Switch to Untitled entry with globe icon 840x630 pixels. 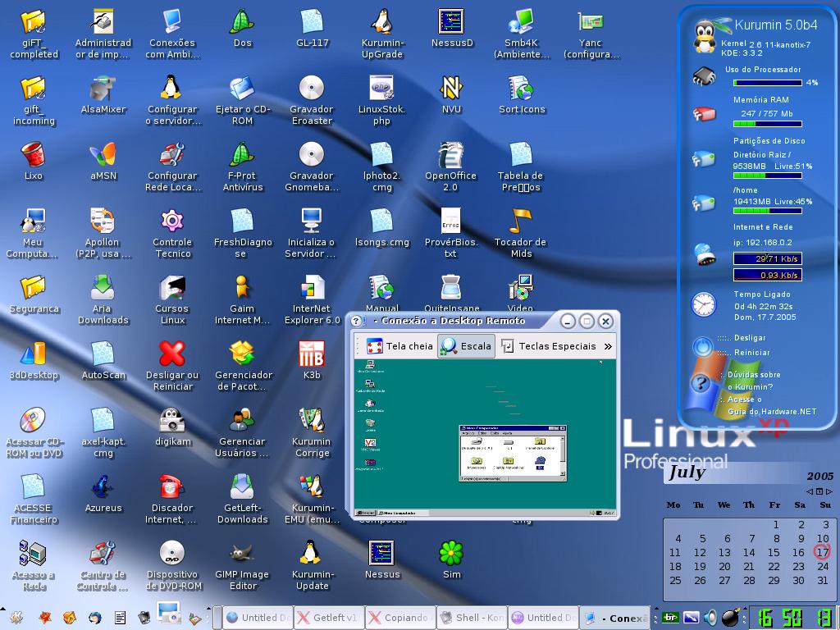pyautogui.click(x=258, y=618)
